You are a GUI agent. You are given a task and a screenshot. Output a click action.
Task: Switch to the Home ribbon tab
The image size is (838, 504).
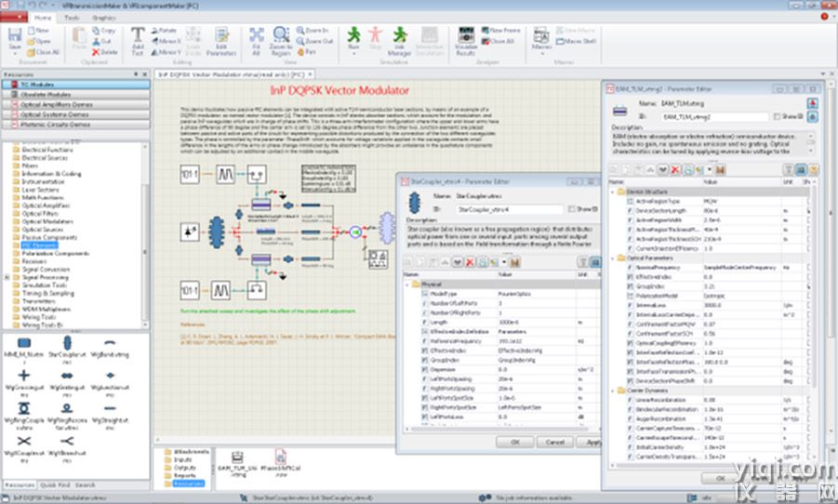pyautogui.click(x=43, y=18)
